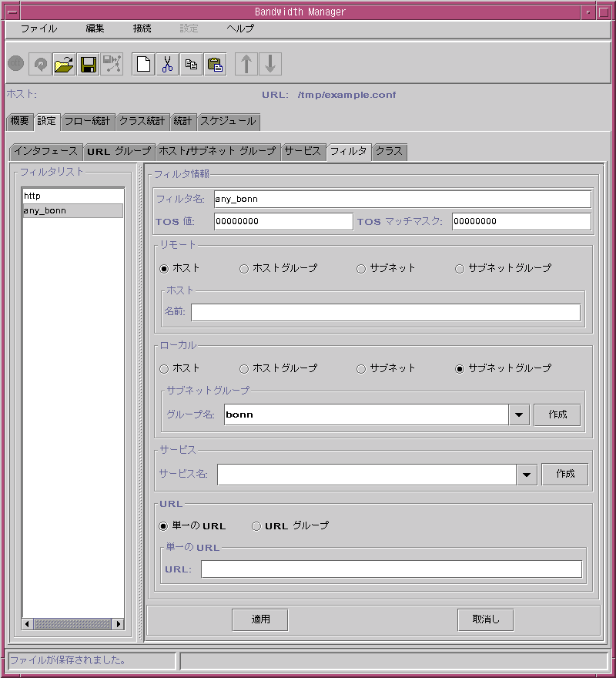
Task: Switch to the スケジュール tab
Action: tap(228, 122)
